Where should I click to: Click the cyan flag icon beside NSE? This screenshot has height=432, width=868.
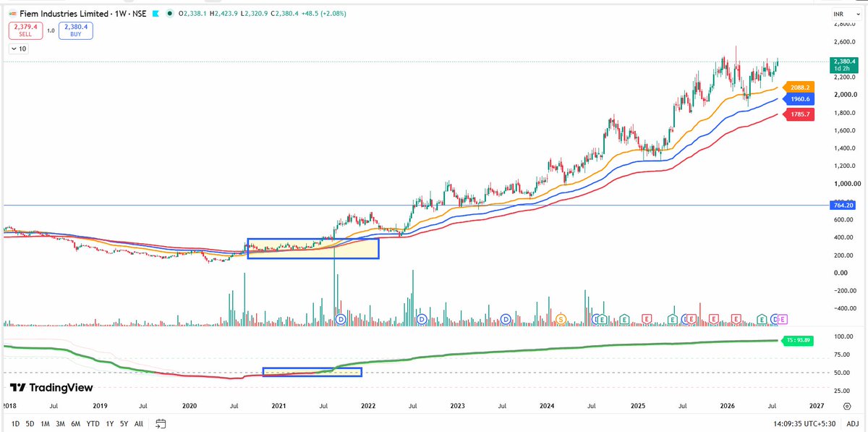(156, 12)
